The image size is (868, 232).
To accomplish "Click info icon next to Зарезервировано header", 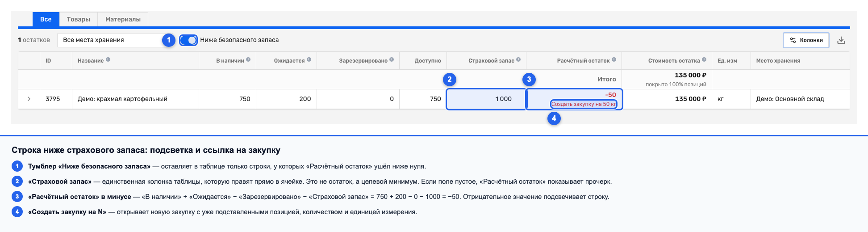I will (392, 59).
